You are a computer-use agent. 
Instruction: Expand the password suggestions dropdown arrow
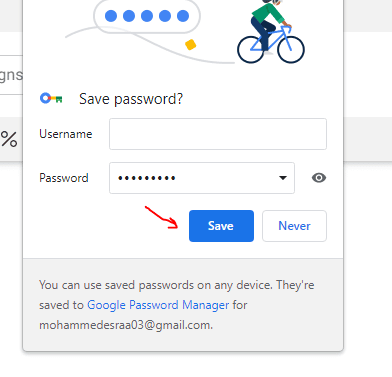(x=283, y=178)
